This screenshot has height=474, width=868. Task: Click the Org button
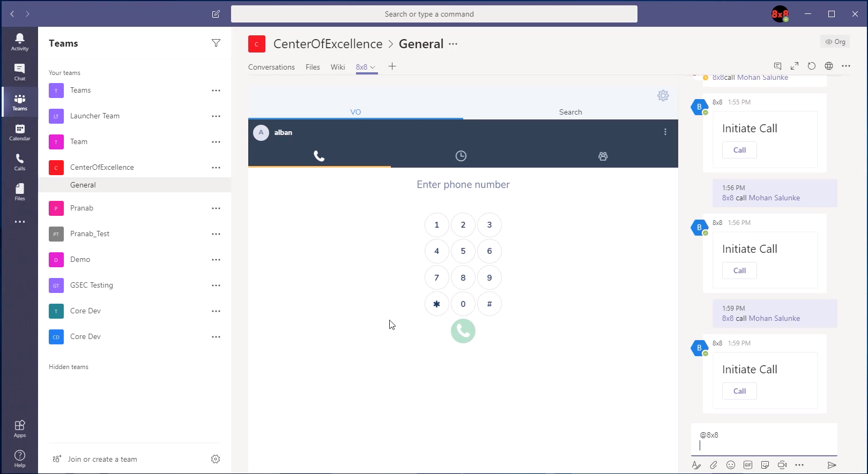point(835,42)
